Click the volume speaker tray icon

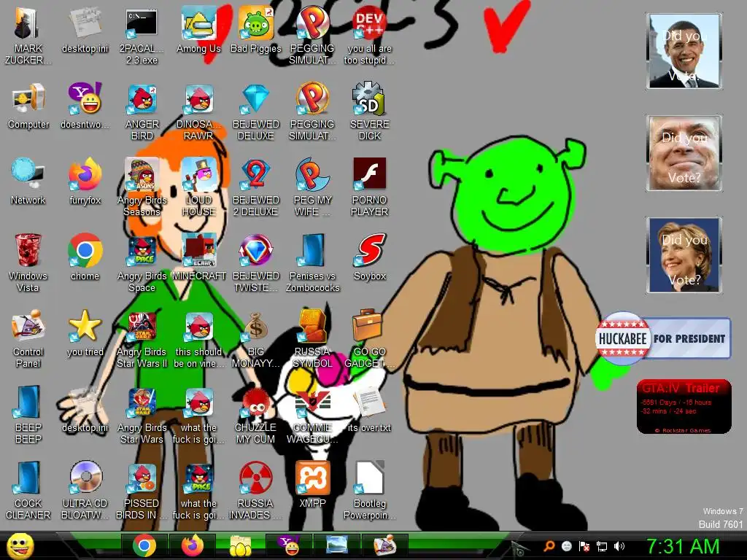pyautogui.click(x=619, y=546)
